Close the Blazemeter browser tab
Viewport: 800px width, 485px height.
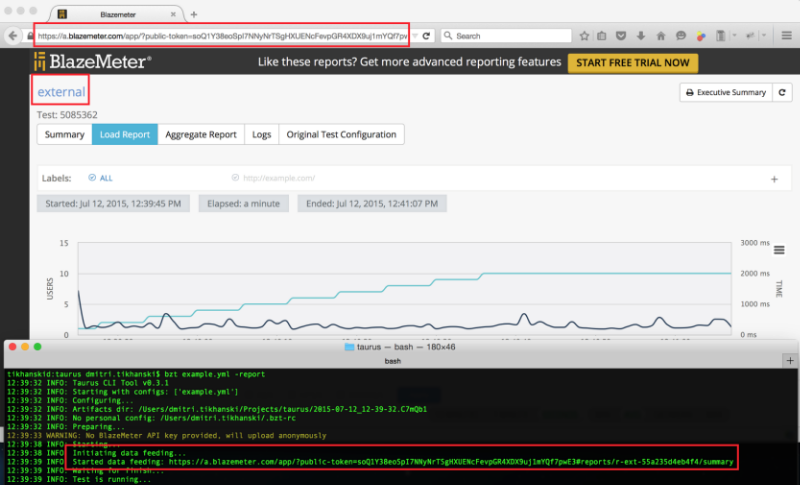click(x=173, y=14)
